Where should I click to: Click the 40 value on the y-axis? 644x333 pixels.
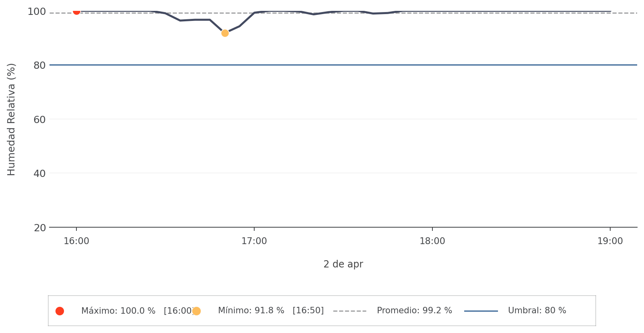pos(39,174)
